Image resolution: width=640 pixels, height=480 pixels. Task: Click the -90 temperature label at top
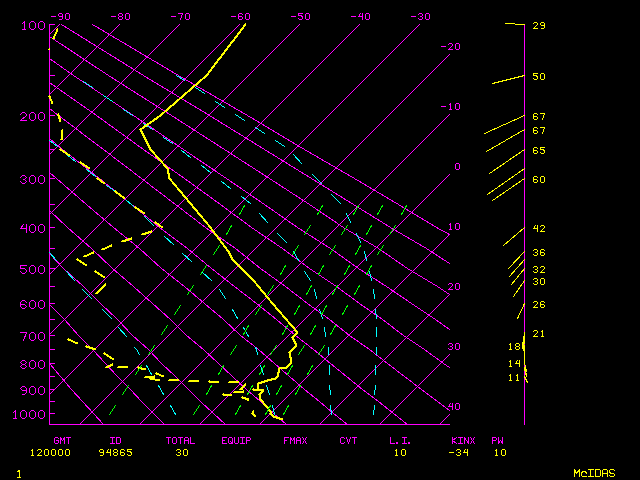61,16
